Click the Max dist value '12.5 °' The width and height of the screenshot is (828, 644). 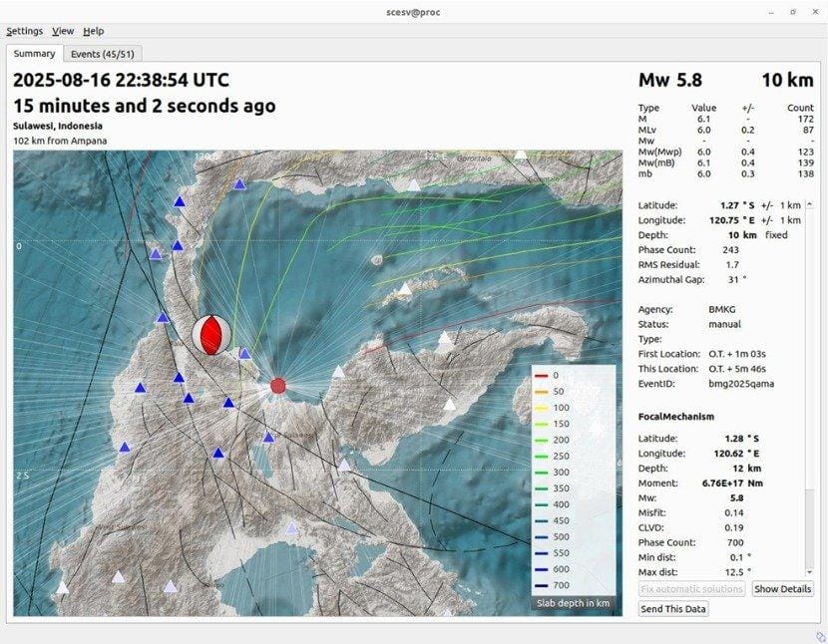pos(737,572)
